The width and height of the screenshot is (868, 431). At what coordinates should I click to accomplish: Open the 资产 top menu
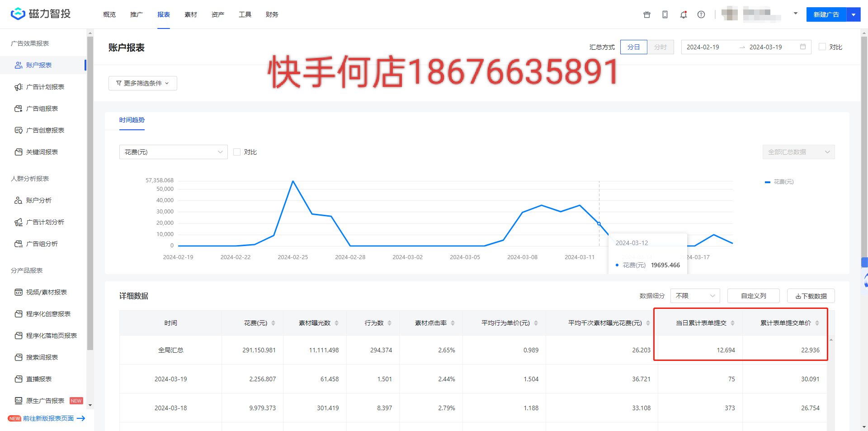point(218,14)
